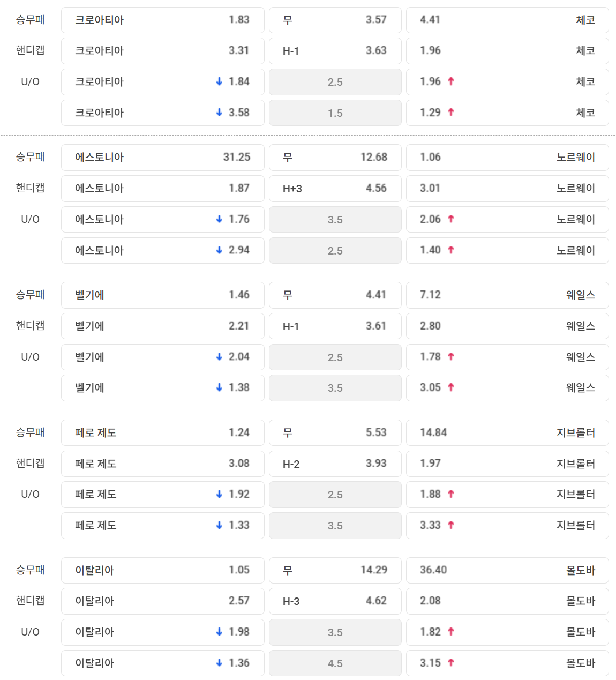Viewport: 616px width, 680px height.
Task: Click blue down arrow beside 크로아티아 1.84
Action: 219,81
